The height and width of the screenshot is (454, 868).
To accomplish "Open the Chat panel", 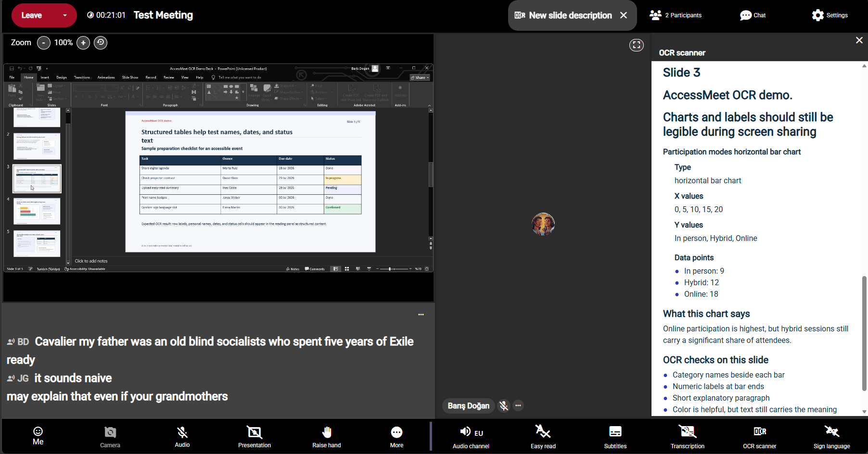I will 753,15.
